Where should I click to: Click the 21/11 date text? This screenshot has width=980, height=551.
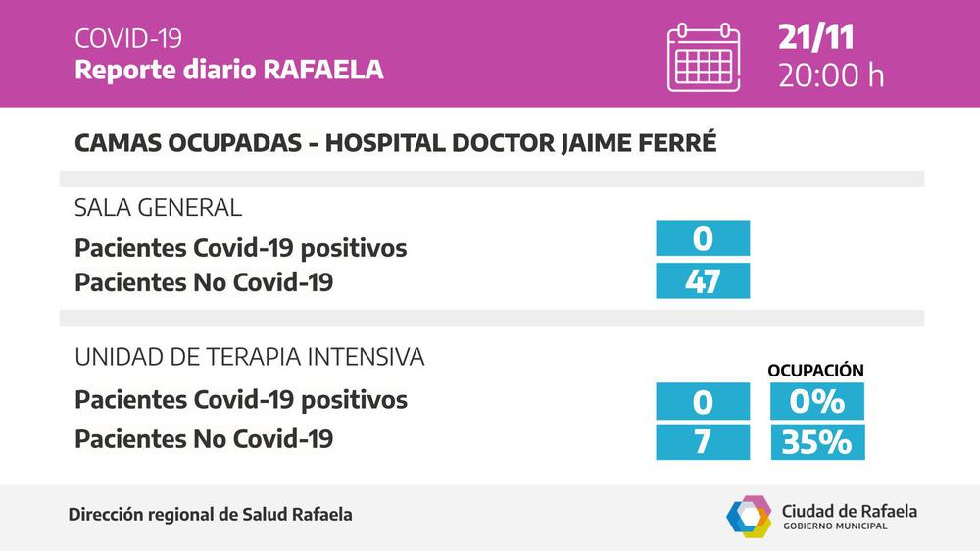coord(815,37)
